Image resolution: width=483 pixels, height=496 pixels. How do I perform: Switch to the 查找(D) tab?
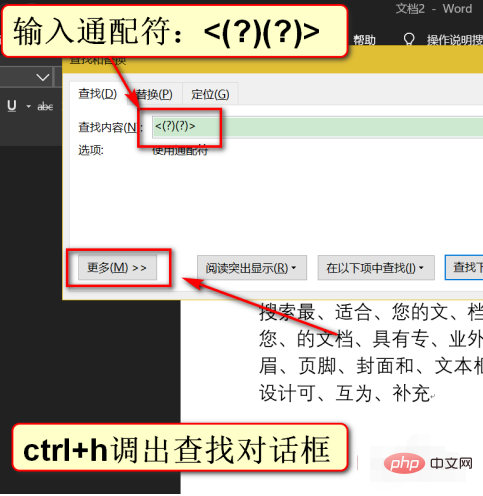98,94
